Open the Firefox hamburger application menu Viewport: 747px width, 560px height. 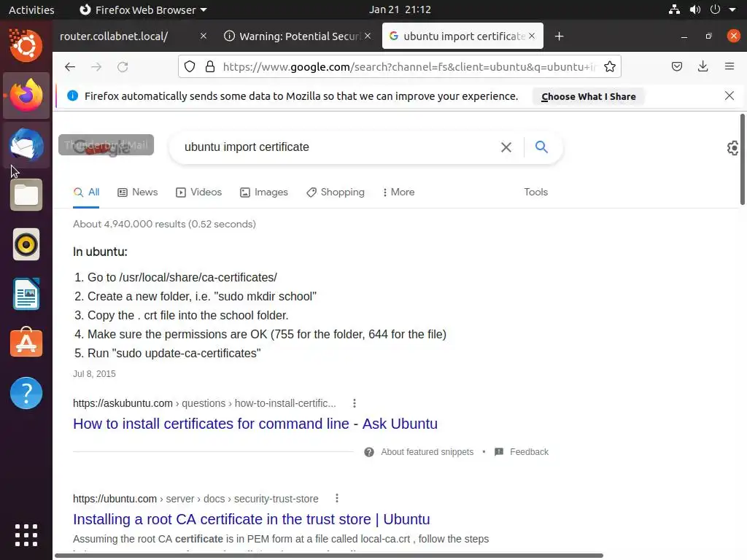(x=729, y=66)
